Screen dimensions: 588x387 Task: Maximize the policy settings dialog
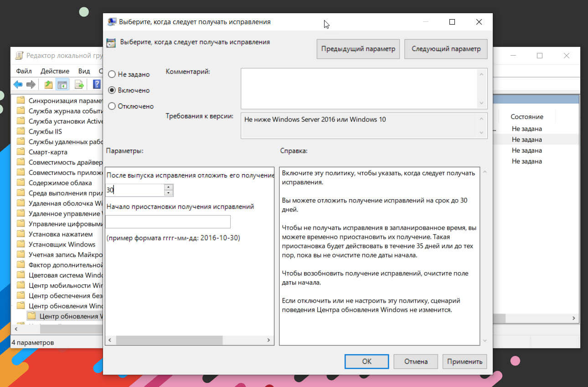click(x=452, y=21)
